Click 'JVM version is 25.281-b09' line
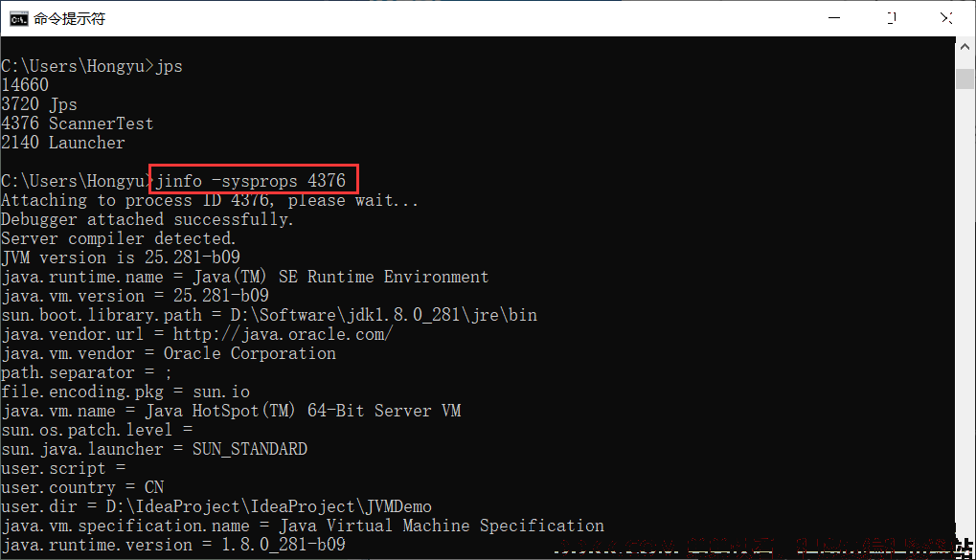 120,258
